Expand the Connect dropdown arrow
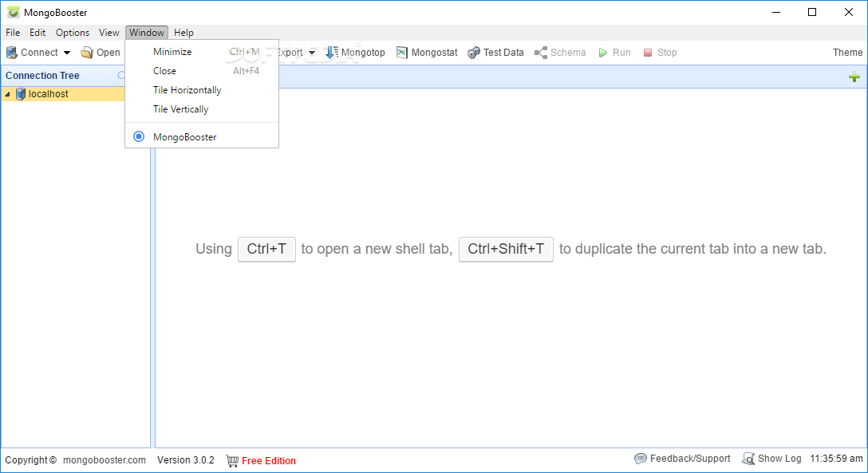868x473 pixels. (x=67, y=53)
